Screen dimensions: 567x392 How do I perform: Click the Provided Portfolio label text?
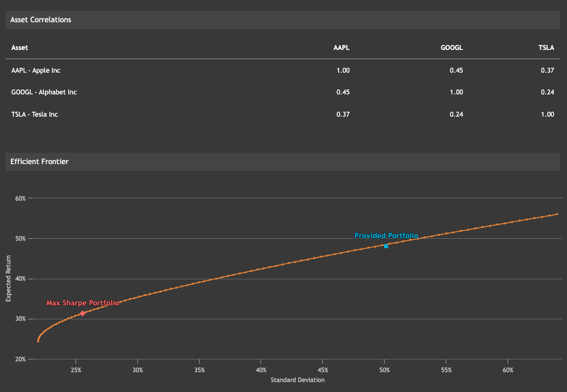(x=386, y=236)
